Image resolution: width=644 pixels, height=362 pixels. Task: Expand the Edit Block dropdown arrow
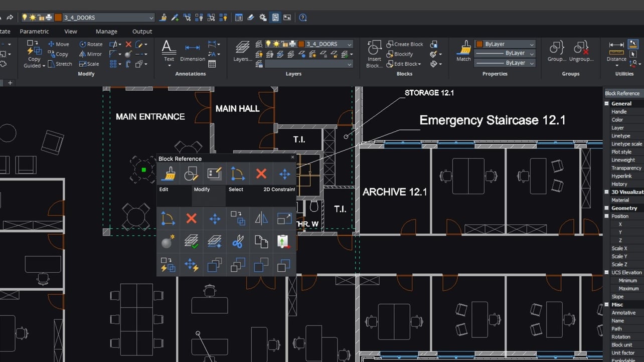(x=419, y=64)
